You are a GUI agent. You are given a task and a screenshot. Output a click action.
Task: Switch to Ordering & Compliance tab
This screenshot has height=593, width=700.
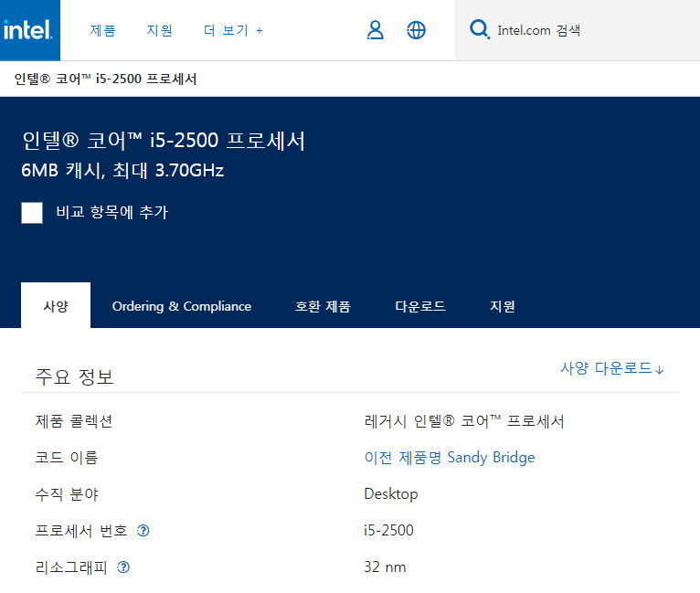click(x=182, y=306)
